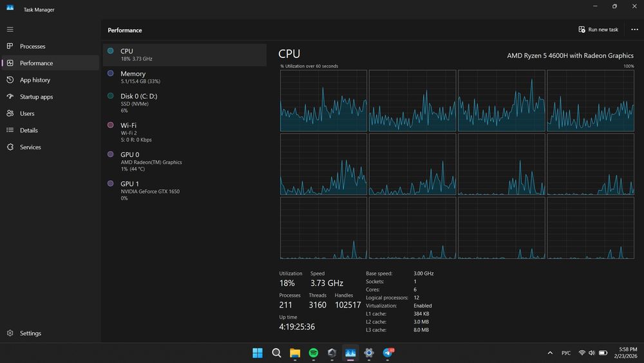Select Disk 0 (C: D:) entry

185,103
